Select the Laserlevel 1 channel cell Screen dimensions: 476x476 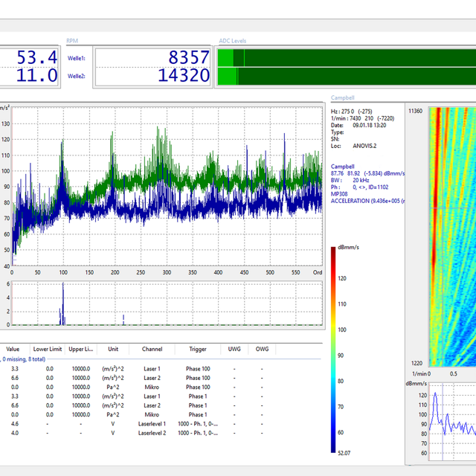tap(152, 424)
